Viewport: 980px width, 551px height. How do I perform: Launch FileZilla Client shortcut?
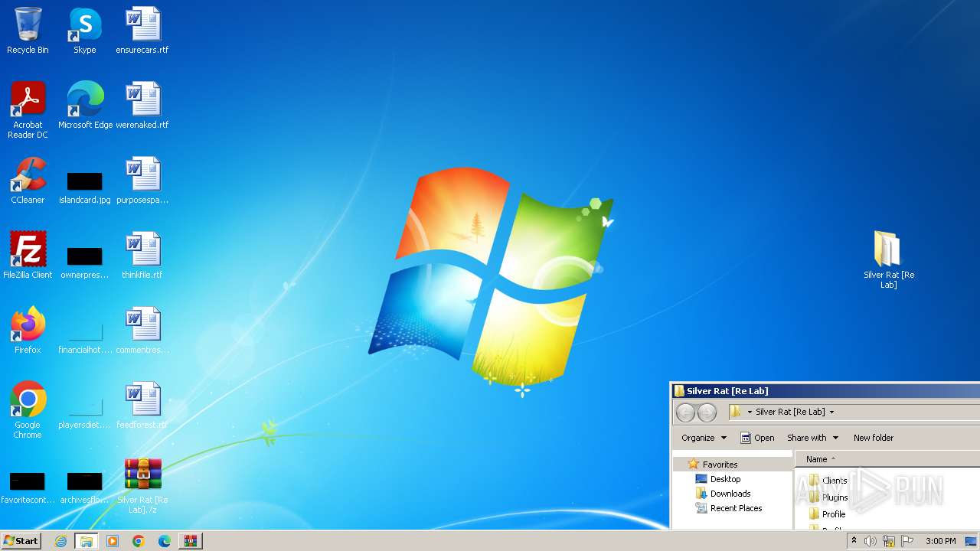tap(28, 256)
